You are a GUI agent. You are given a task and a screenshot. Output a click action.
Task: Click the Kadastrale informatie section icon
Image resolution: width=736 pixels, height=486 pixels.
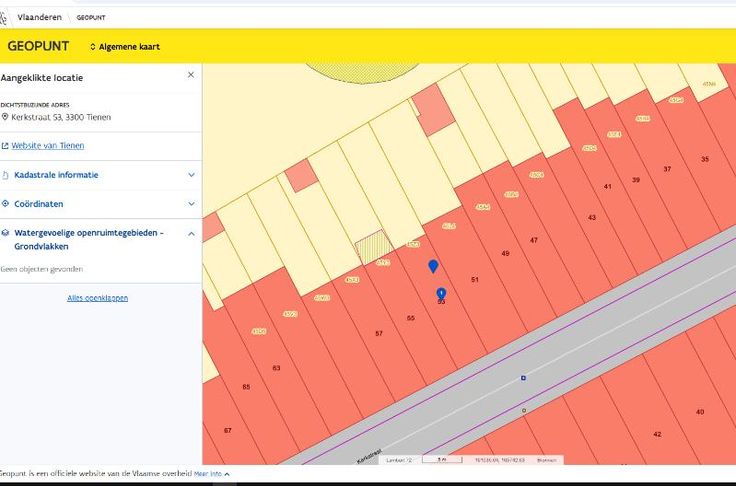coord(6,175)
